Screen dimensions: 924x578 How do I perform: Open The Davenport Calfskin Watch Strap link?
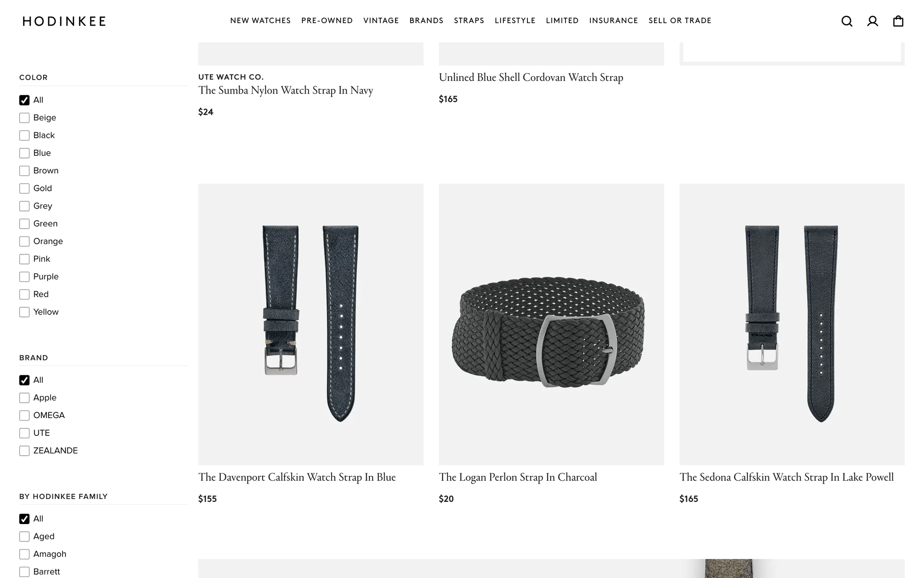[297, 477]
